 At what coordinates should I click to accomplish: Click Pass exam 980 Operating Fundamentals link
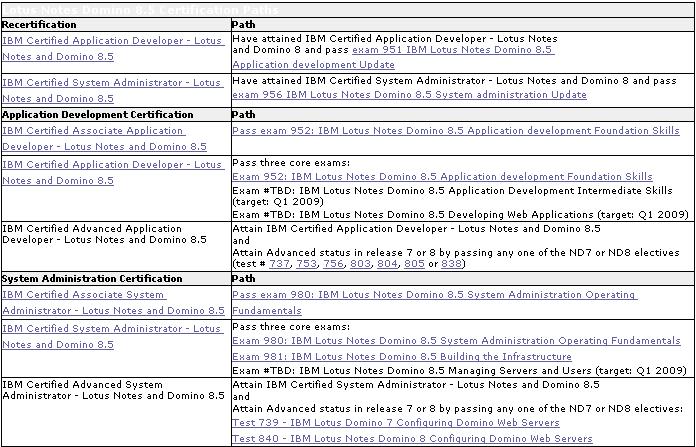[435, 303]
